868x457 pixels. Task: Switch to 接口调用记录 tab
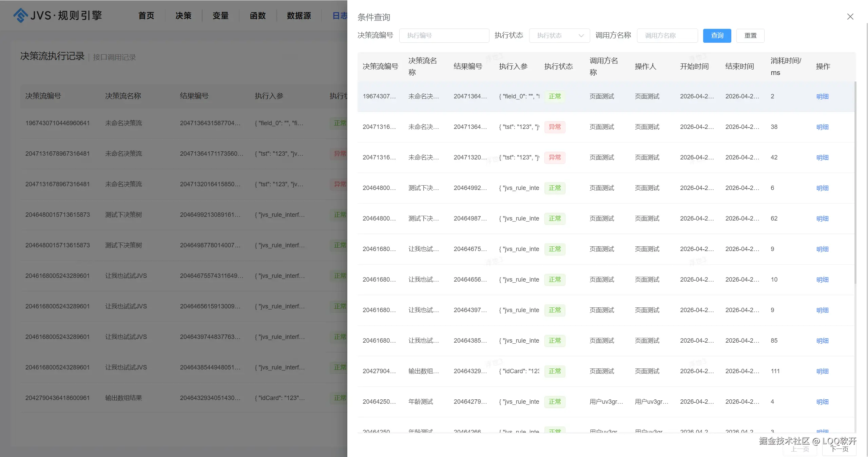point(114,57)
